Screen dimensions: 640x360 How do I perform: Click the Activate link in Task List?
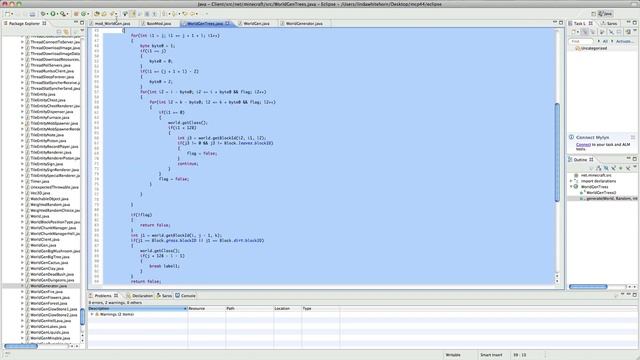(624, 41)
